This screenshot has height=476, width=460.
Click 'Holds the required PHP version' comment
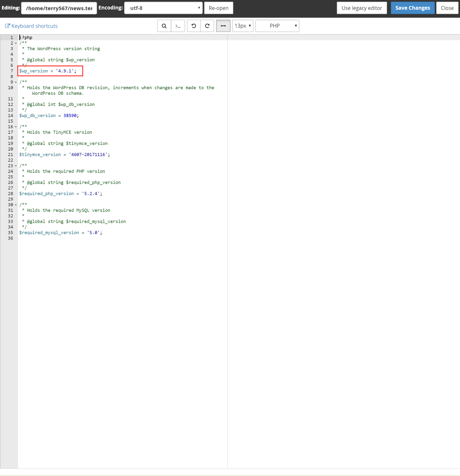pos(66,171)
